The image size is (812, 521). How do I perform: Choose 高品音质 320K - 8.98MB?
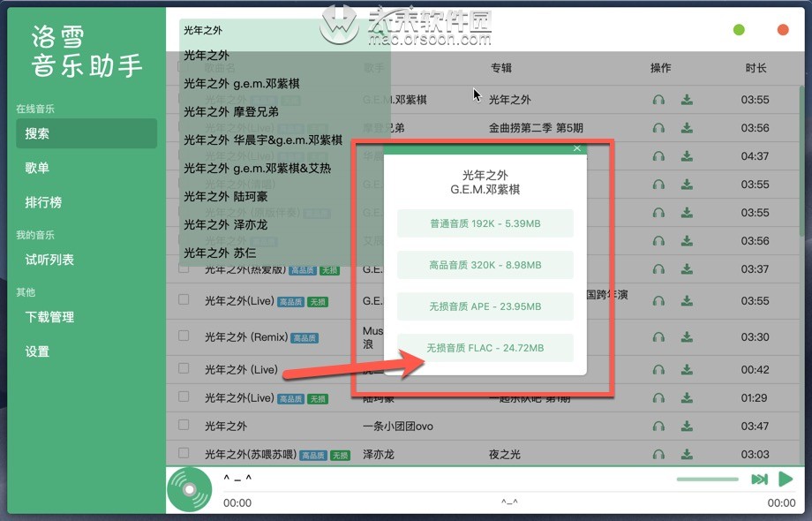pos(485,265)
